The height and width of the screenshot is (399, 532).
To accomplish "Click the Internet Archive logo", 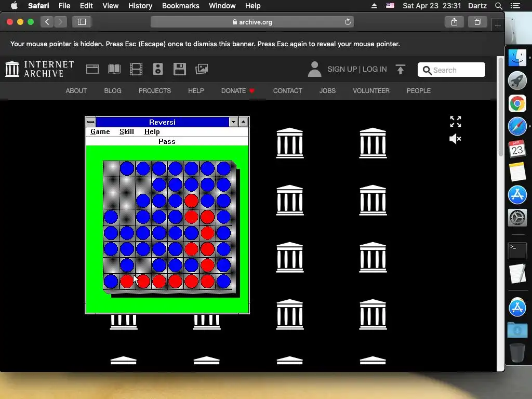I will point(39,69).
